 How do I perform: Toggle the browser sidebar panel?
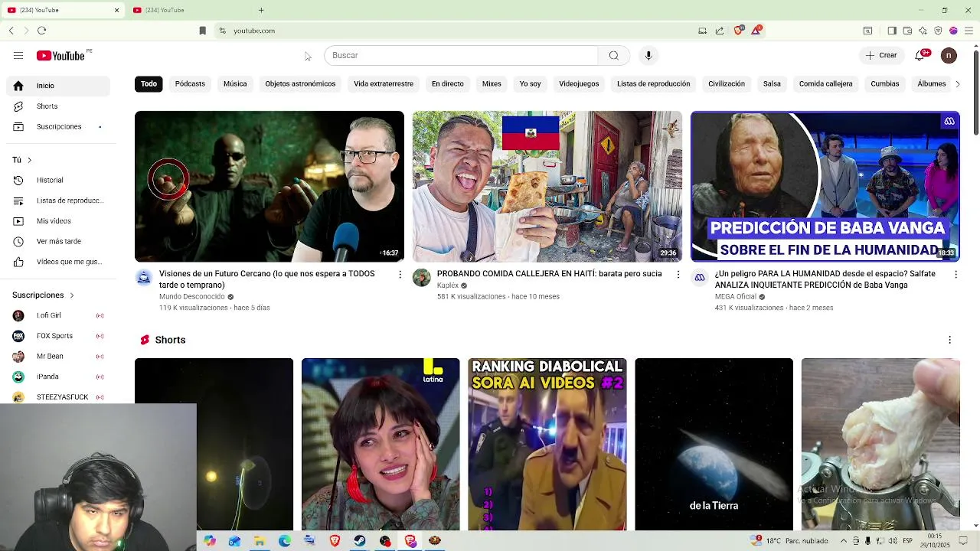pyautogui.click(x=892, y=31)
